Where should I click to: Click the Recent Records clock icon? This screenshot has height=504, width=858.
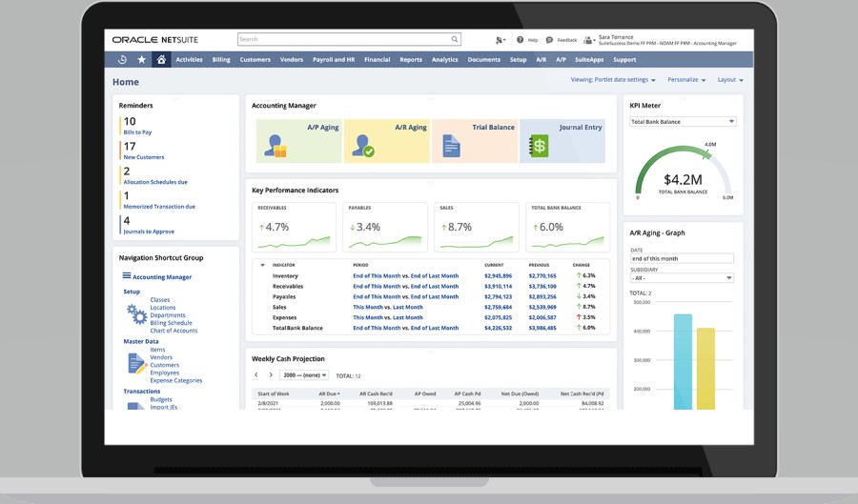(x=122, y=59)
